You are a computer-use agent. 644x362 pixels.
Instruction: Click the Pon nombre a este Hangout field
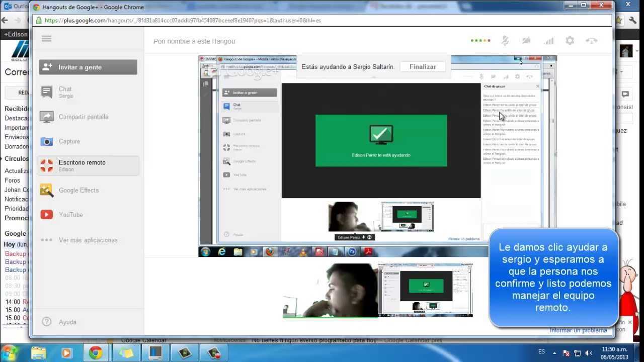194,41
